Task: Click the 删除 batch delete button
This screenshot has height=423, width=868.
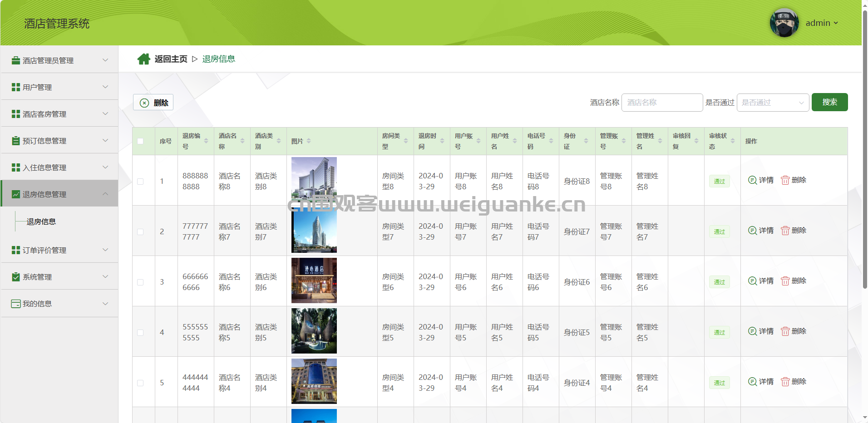Action: coord(153,103)
